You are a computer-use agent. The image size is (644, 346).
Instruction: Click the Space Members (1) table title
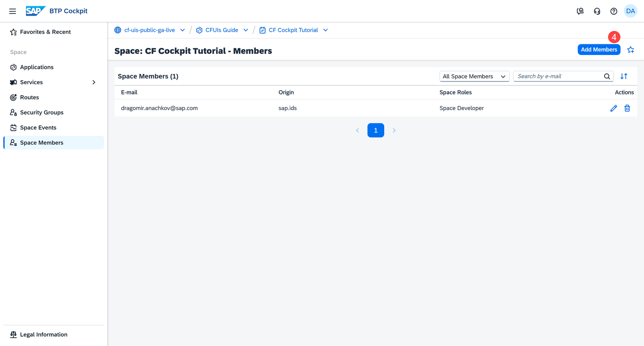148,77
